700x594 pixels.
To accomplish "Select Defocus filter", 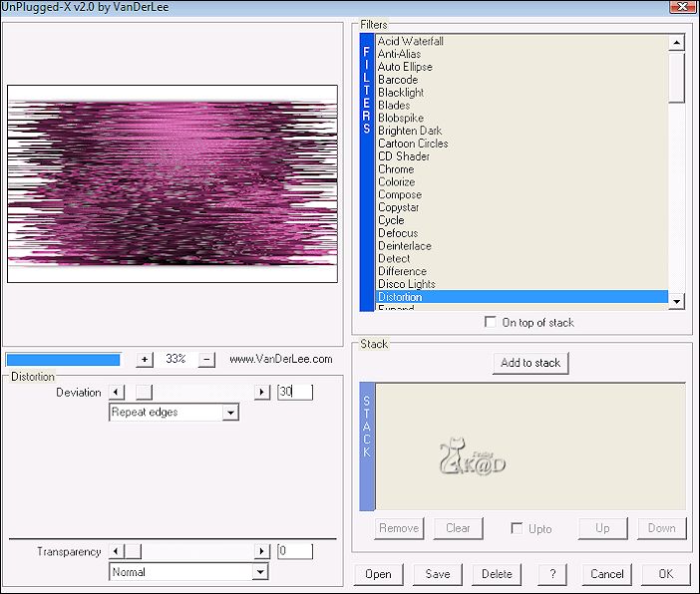I will (x=522, y=233).
